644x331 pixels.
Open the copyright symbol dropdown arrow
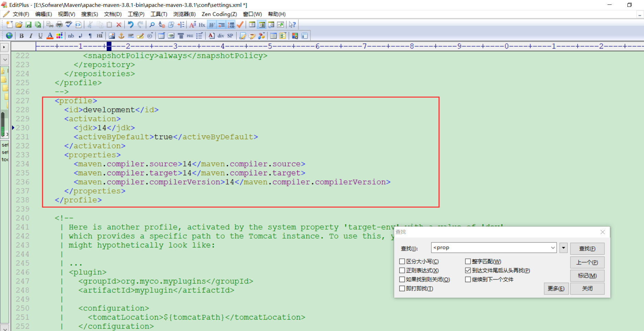coord(152,33)
